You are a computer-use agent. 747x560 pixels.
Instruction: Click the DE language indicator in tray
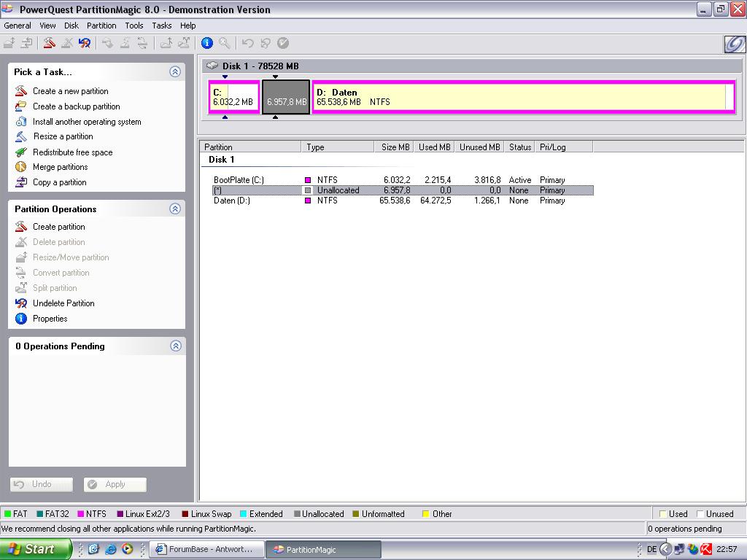click(651, 549)
